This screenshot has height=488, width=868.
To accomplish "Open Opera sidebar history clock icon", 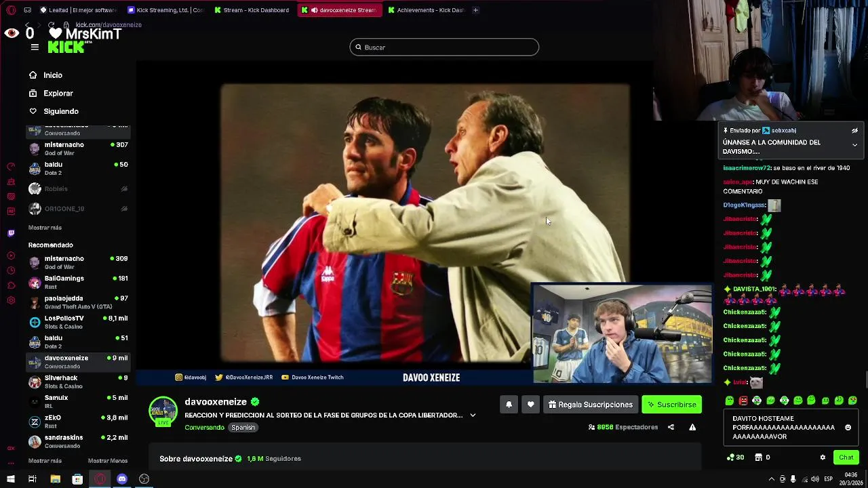I will 11,270.
